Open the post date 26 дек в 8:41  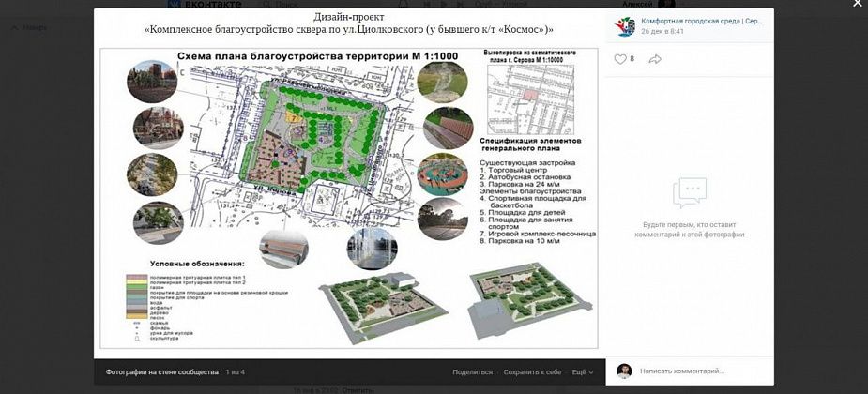tap(662, 32)
